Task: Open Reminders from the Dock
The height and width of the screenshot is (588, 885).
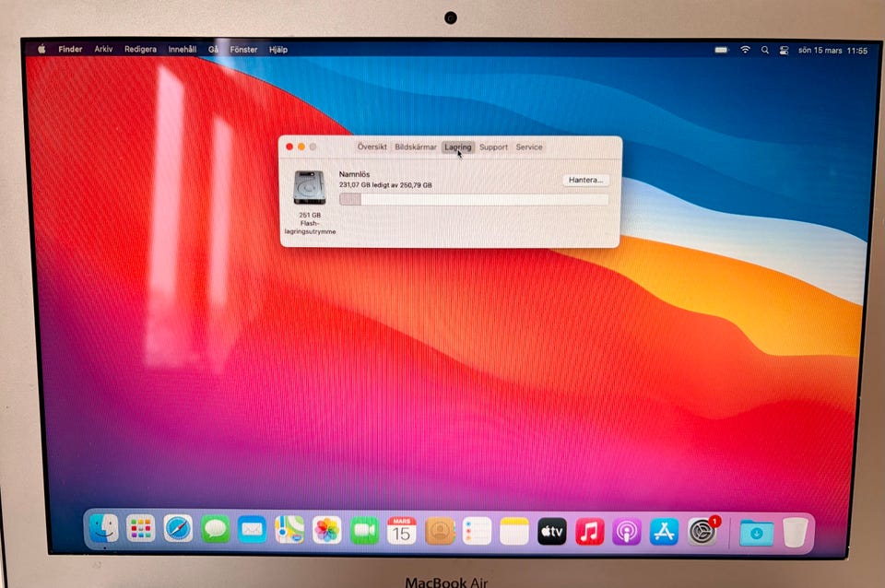Action: [x=477, y=531]
